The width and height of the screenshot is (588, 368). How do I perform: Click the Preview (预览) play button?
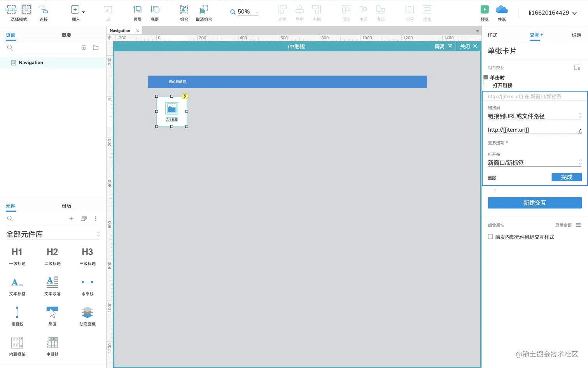click(x=485, y=9)
